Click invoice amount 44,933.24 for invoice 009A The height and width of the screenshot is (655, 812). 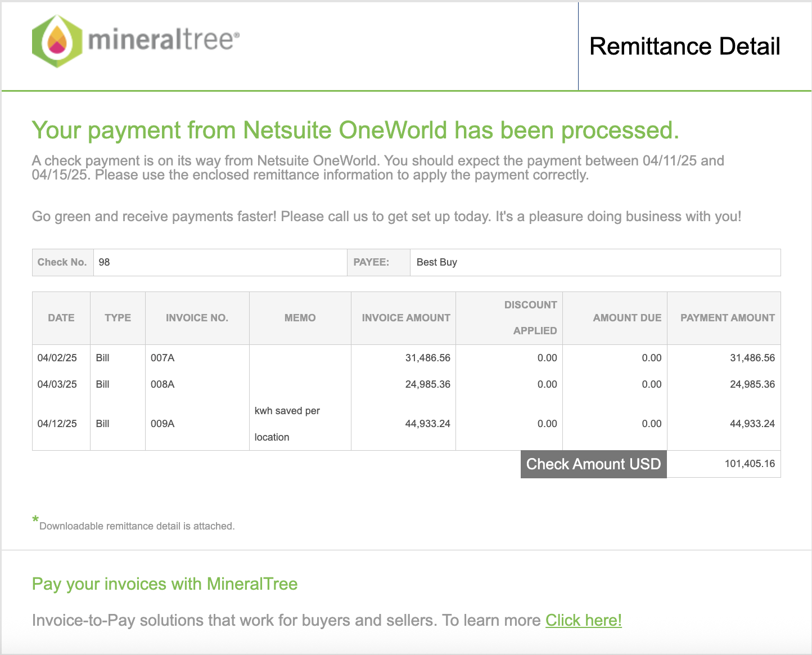coord(428,424)
